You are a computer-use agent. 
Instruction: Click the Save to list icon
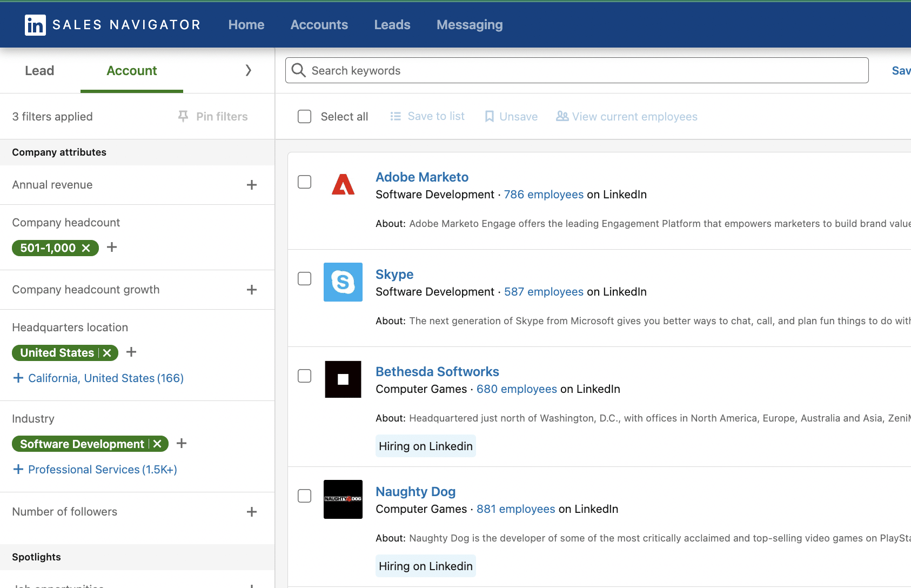click(396, 116)
